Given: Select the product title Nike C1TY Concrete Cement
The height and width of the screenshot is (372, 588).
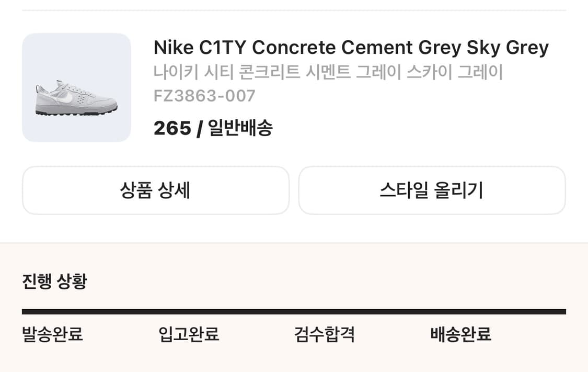Looking at the screenshot, I should (350, 47).
